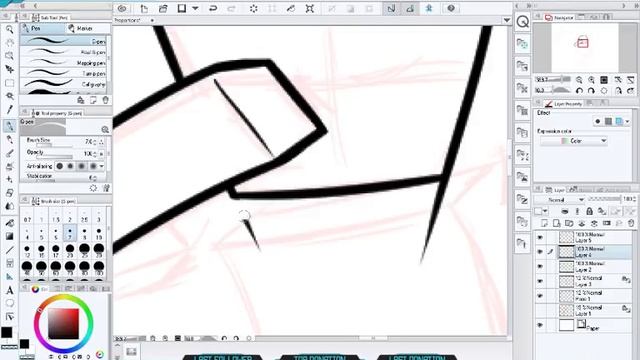640x360 pixels.
Task: Choose the Calligraphy pen sub tool
Action: [x=63, y=84]
